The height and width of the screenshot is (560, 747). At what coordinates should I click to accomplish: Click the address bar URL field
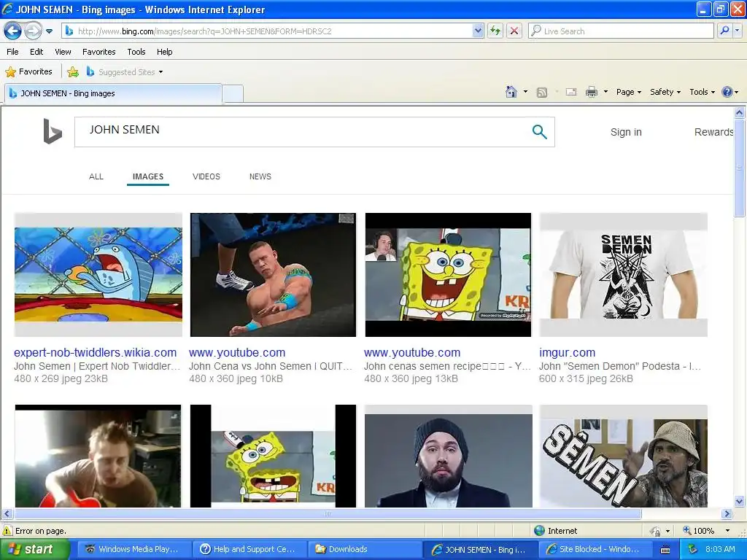point(268,31)
